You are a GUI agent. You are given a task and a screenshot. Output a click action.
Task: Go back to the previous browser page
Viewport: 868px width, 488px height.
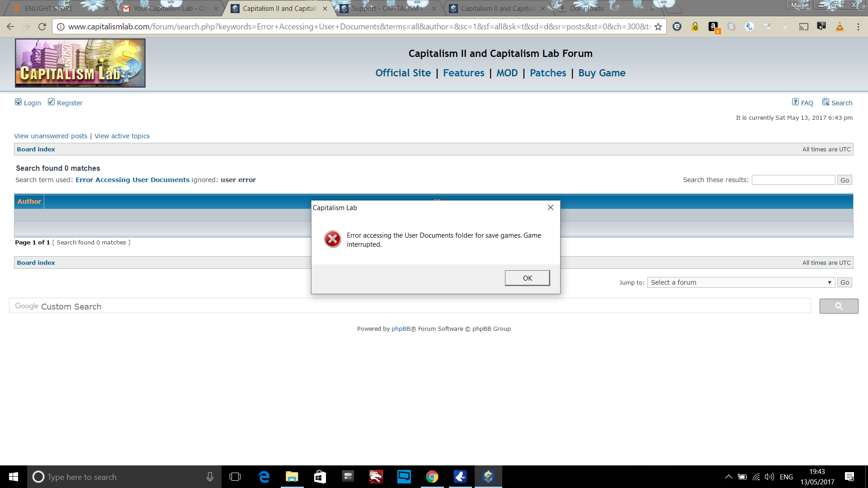click(10, 27)
